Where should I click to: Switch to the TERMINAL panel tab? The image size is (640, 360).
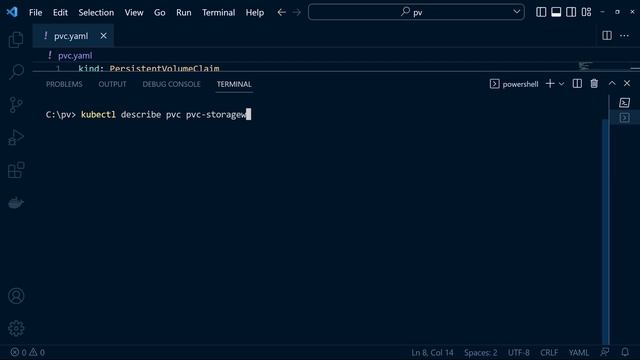234,84
